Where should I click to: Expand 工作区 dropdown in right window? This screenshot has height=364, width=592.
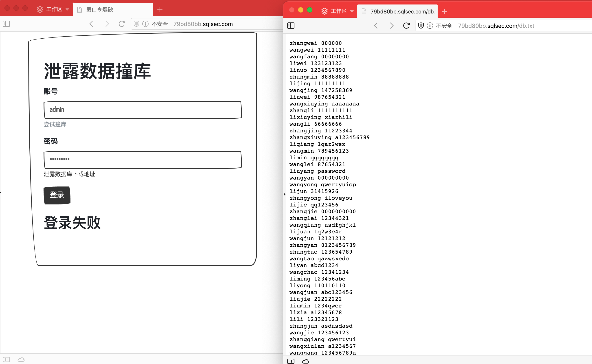352,11
